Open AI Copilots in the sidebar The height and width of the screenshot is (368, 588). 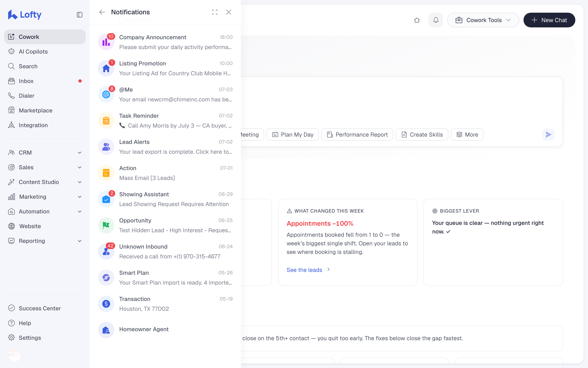pos(45,52)
